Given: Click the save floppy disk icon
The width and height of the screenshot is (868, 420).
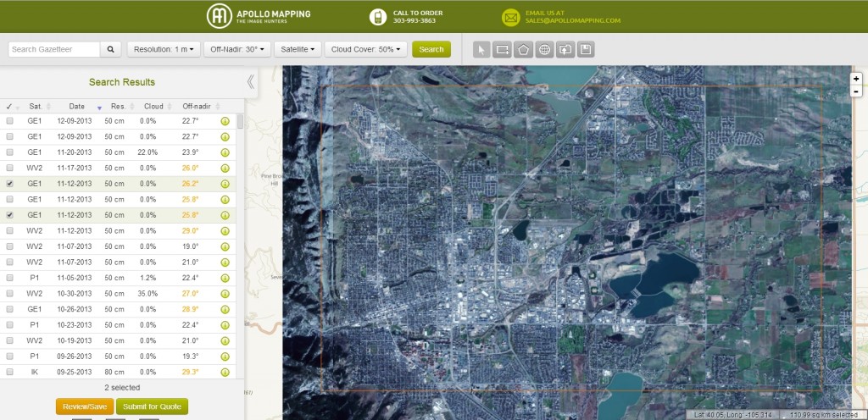Looking at the screenshot, I should [x=586, y=50].
